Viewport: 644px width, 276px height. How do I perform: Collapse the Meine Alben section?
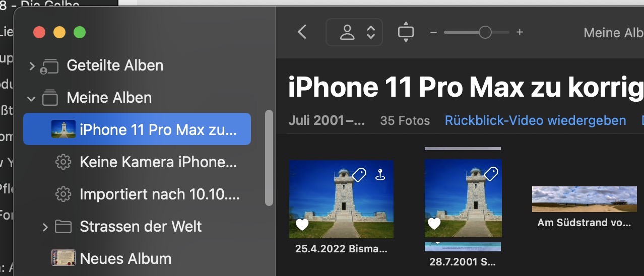coord(32,98)
